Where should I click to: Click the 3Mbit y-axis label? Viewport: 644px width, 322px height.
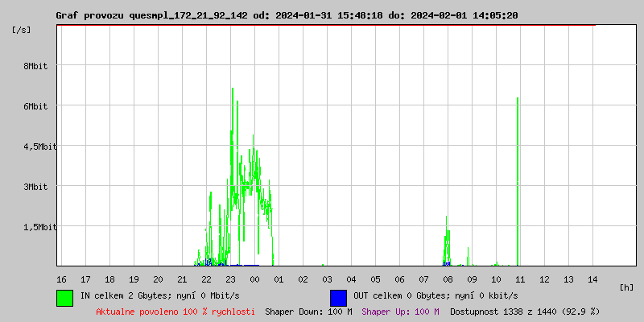pos(35,187)
